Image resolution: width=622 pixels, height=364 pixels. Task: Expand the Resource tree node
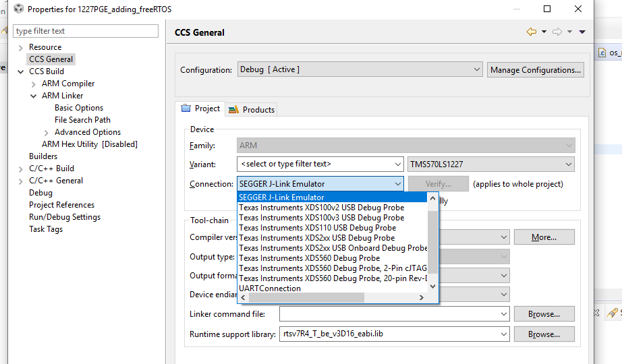(x=21, y=48)
